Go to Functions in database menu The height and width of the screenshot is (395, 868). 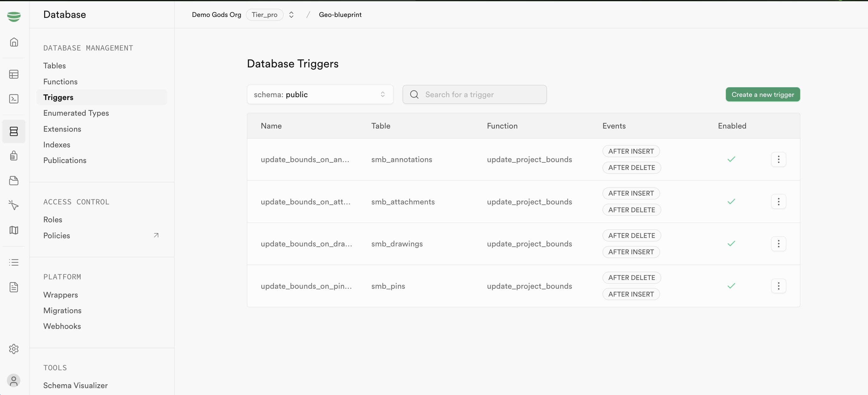(x=60, y=82)
